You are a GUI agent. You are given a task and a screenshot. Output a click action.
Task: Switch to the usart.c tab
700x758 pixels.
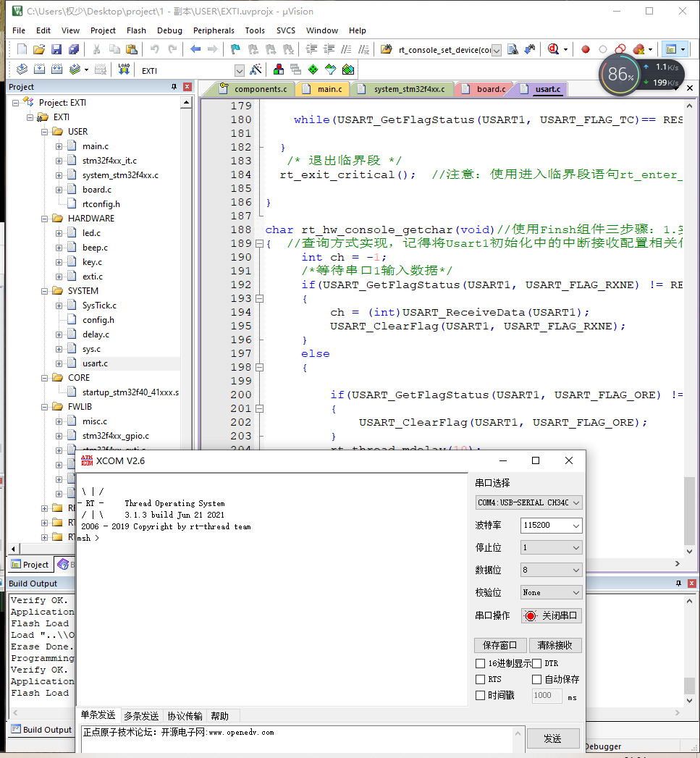coord(549,88)
